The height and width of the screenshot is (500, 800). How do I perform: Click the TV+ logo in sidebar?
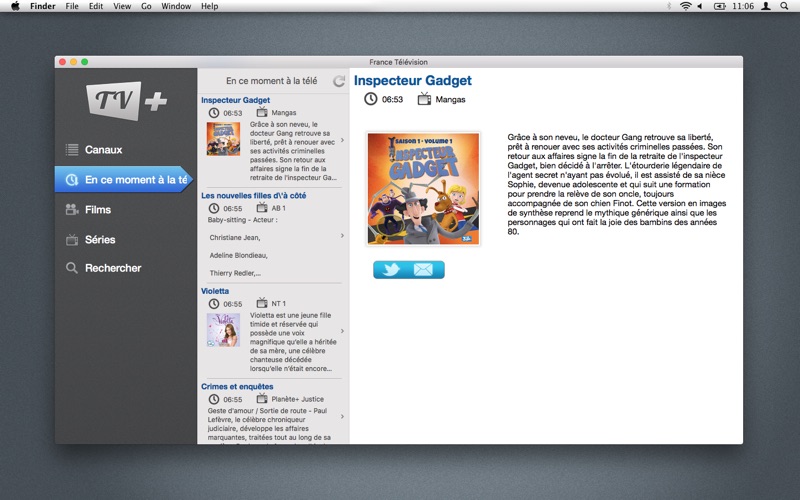coord(127,101)
